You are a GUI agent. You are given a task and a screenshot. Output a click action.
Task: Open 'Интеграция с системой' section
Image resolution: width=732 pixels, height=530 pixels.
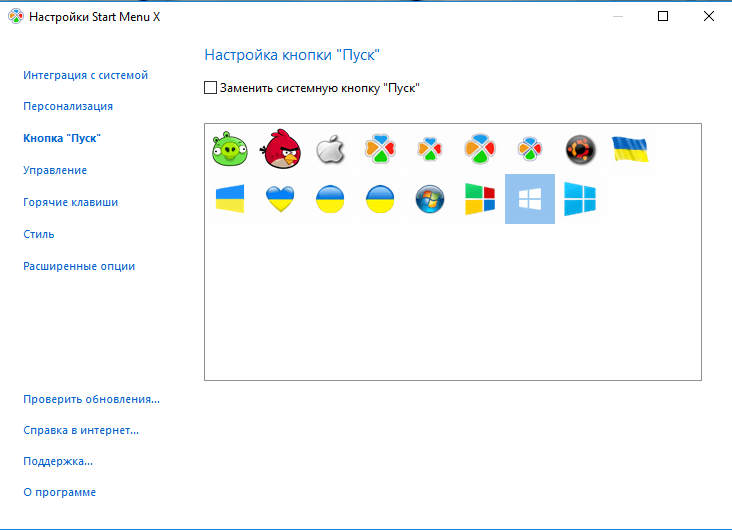pos(85,75)
